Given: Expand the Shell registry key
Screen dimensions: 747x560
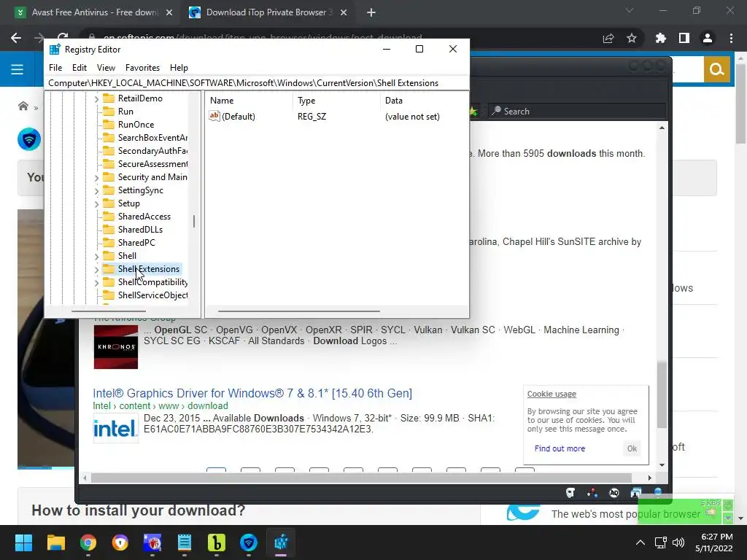Looking at the screenshot, I should (x=97, y=256).
